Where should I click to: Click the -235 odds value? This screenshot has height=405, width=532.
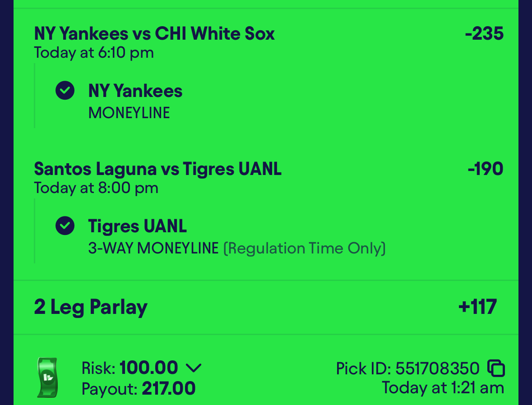[484, 33]
